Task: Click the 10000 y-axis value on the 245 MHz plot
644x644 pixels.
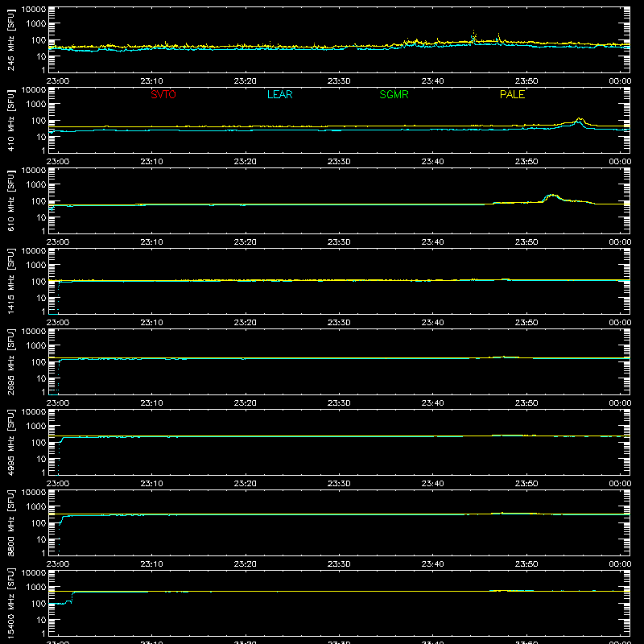Action: click(34, 10)
